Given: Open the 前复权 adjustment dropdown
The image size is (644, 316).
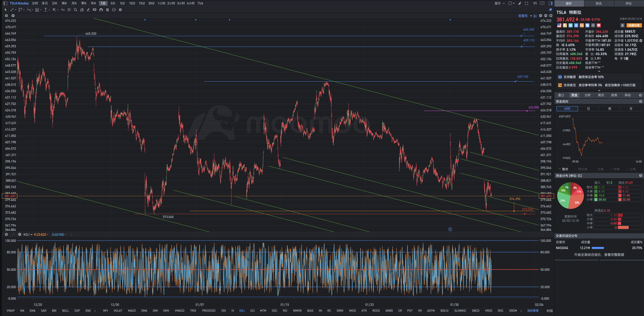Looking at the screenshot, I should click(525, 16).
